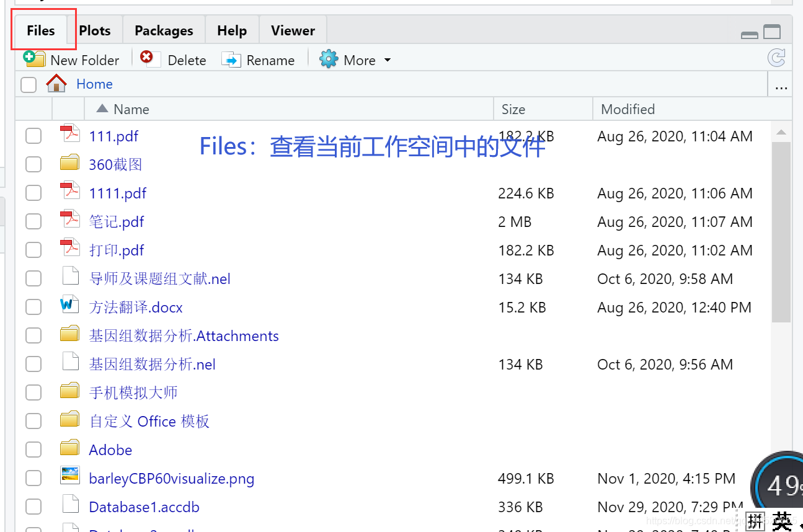The height and width of the screenshot is (532, 803).
Task: Open the file 111.pdf
Action: tap(113, 136)
